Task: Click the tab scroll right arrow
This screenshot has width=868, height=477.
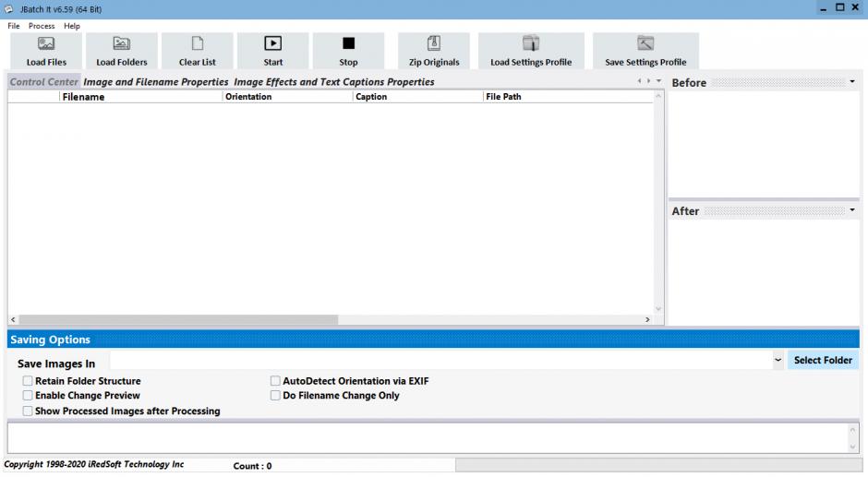Action: pos(649,81)
